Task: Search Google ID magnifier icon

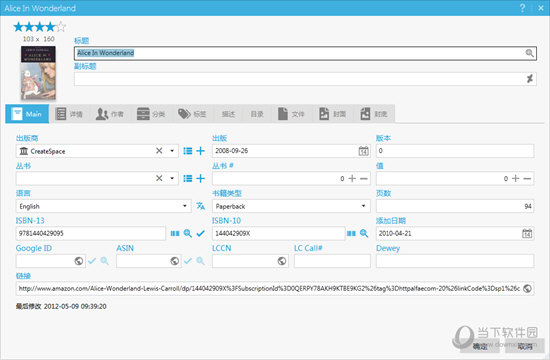Action: [x=105, y=261]
